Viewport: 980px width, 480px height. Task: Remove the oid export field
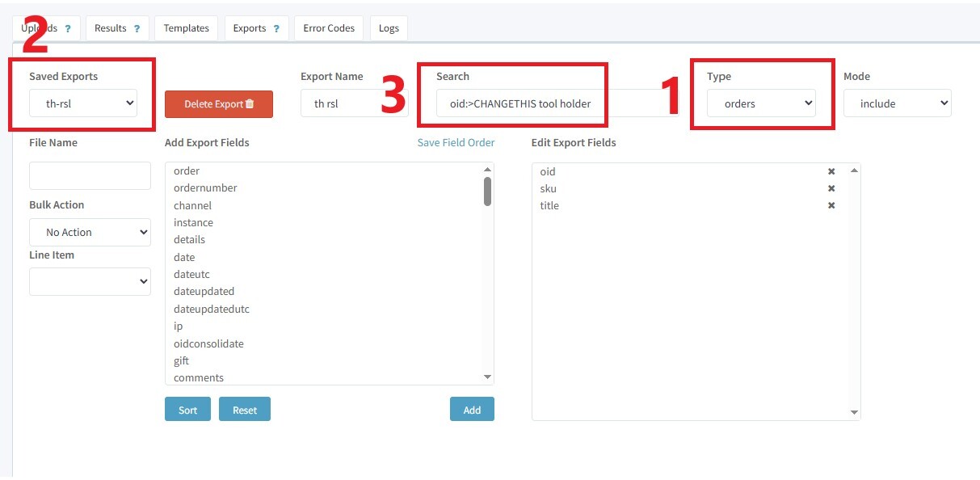[x=831, y=171]
